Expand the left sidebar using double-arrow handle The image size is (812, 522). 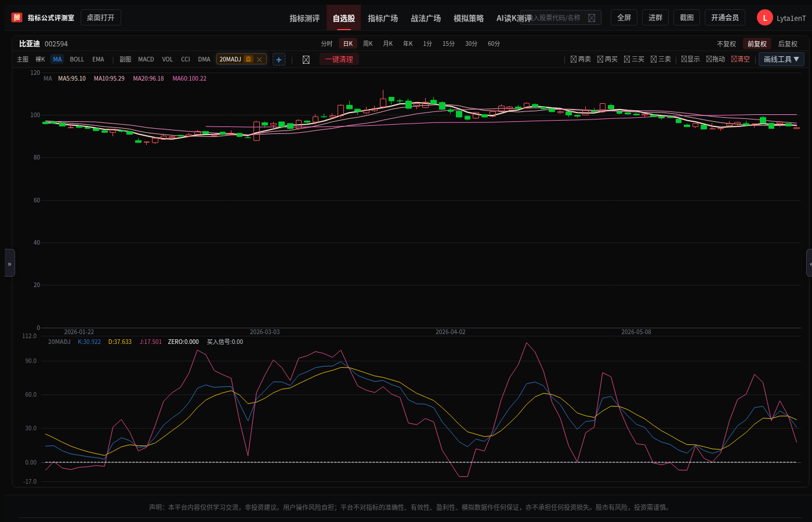(9, 263)
